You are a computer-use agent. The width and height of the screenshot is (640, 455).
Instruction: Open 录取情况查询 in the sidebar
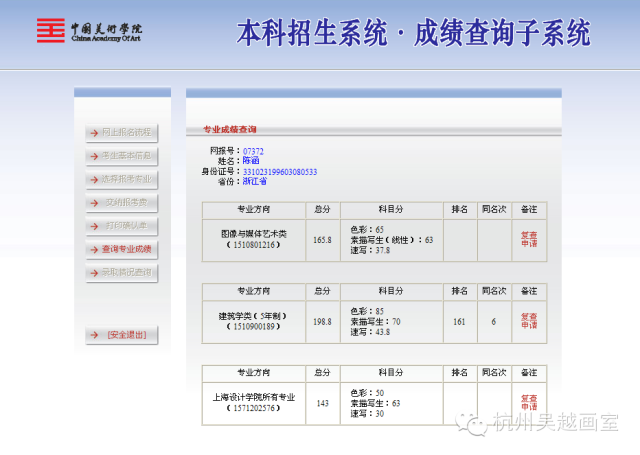(x=122, y=272)
